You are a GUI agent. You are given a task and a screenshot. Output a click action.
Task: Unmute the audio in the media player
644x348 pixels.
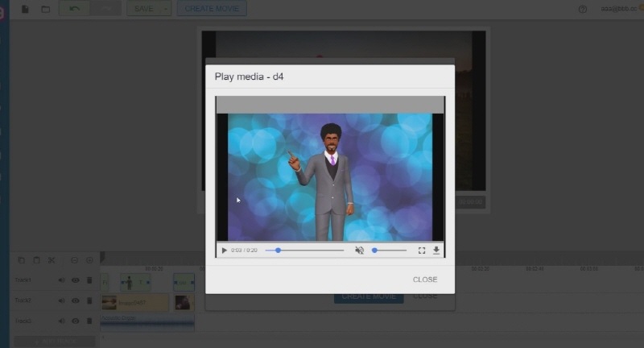(359, 251)
